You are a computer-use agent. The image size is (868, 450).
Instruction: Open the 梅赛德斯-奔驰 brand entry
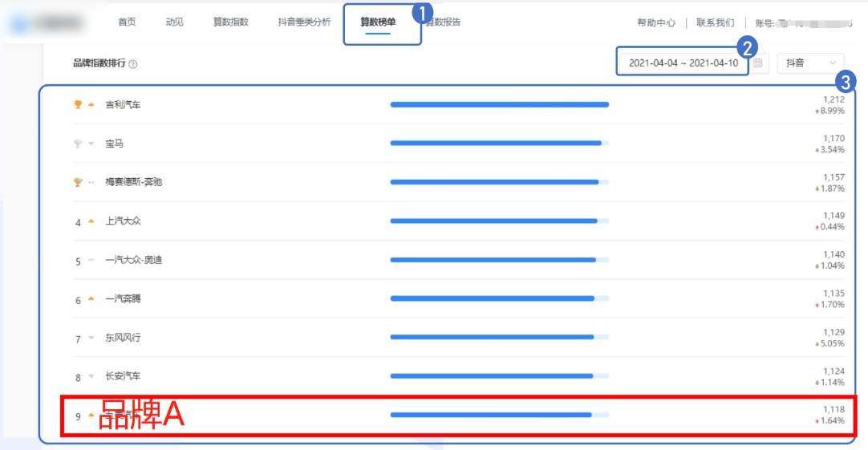pos(133,182)
